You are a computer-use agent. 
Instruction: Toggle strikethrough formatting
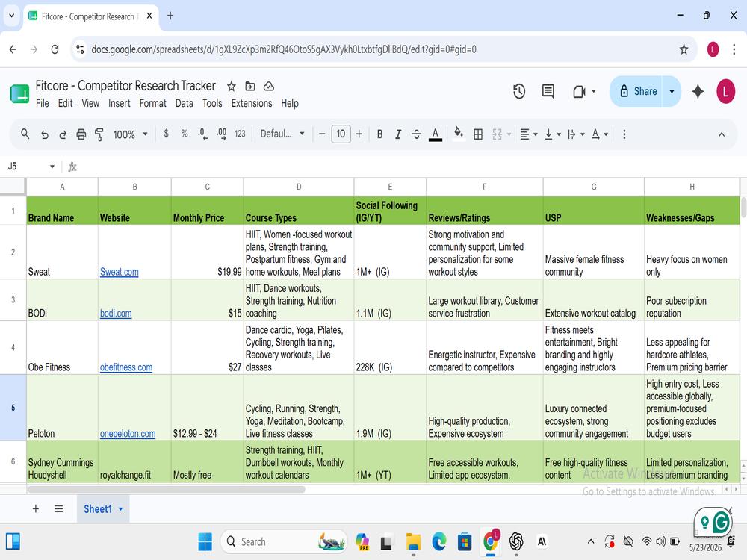pos(416,134)
